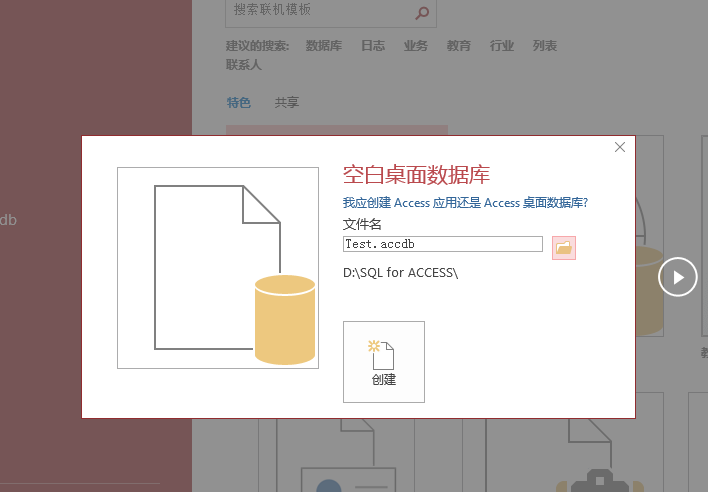Select the 日志 suggested search

click(x=373, y=46)
